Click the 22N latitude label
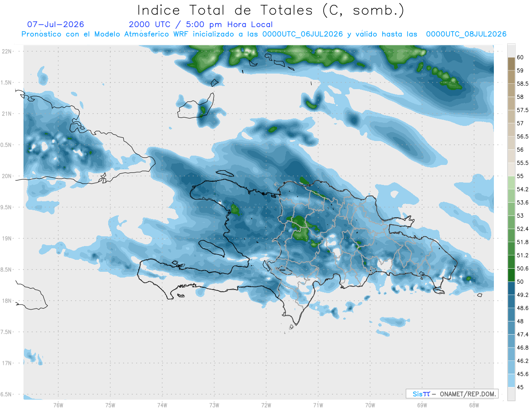532x411 pixels. (x=6, y=51)
